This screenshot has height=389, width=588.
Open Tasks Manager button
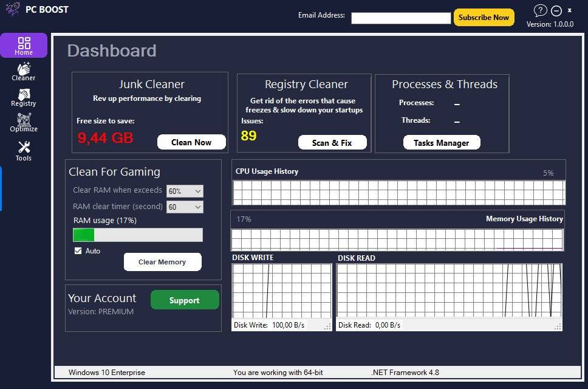point(442,143)
